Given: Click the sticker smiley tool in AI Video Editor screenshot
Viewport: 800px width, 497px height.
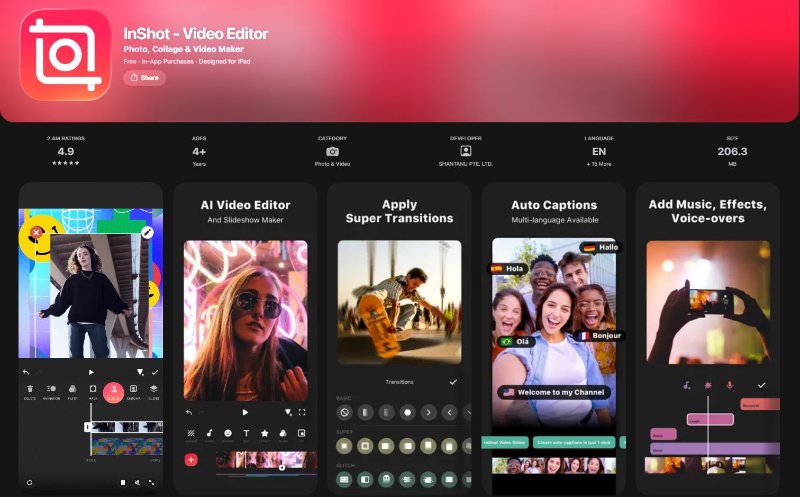Looking at the screenshot, I should 228,433.
